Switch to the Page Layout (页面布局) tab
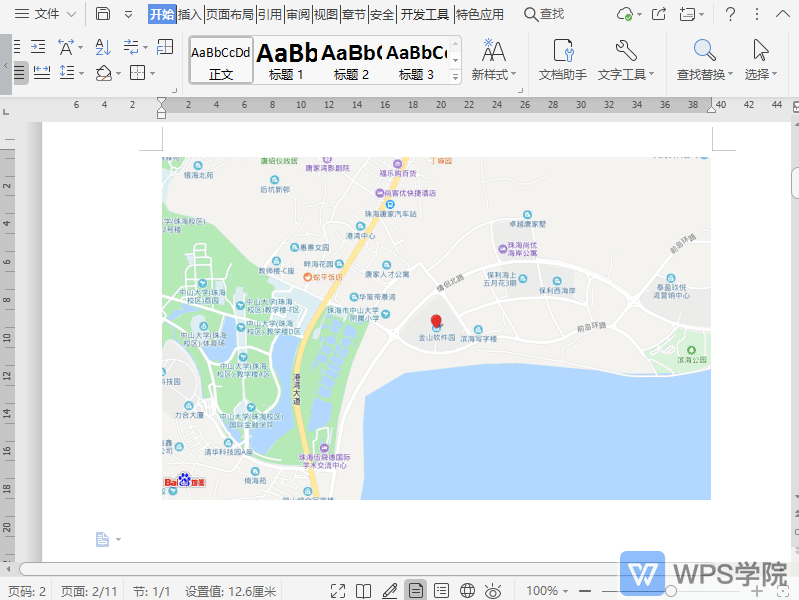 [x=229, y=14]
